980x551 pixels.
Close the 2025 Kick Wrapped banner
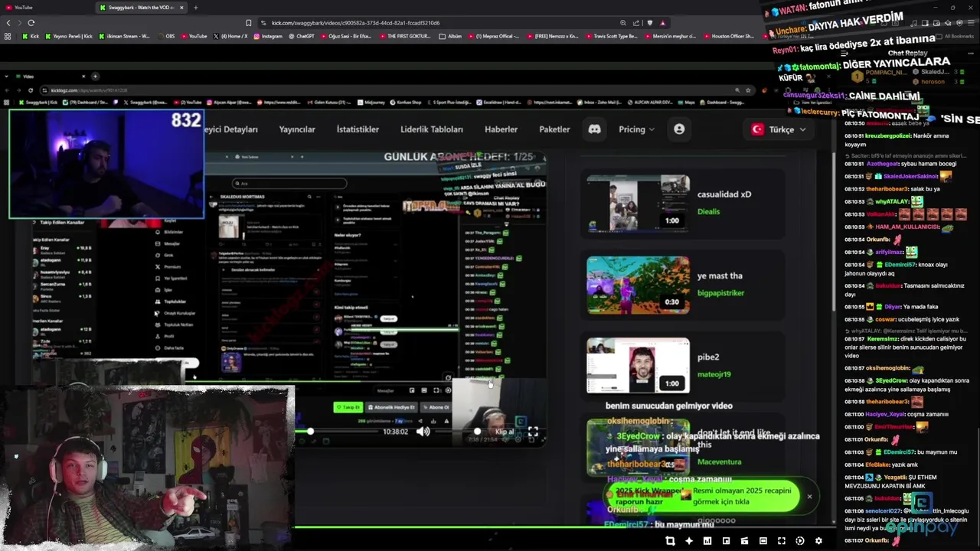coord(809,497)
